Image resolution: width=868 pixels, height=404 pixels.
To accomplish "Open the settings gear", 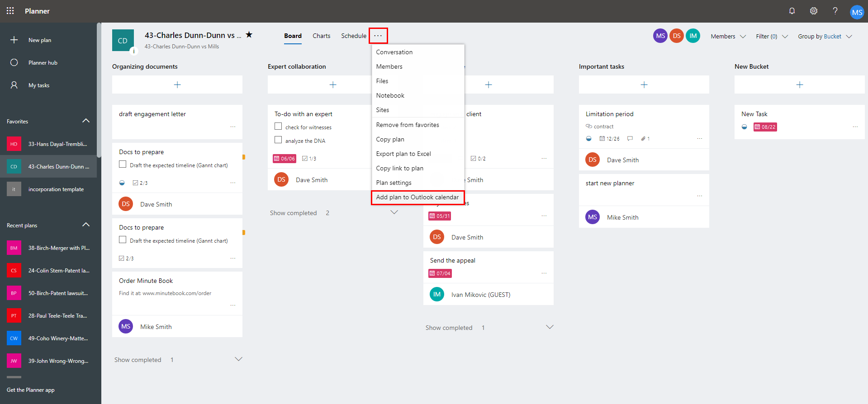I will [814, 11].
